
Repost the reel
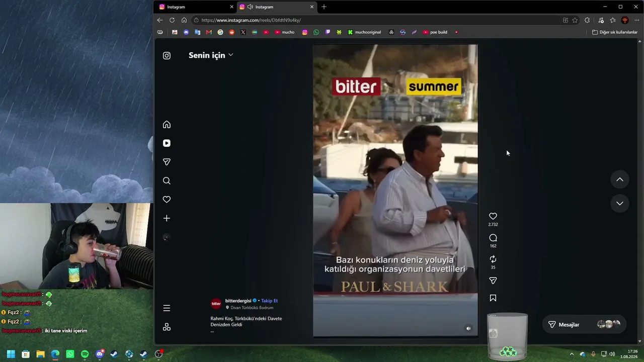tap(493, 259)
